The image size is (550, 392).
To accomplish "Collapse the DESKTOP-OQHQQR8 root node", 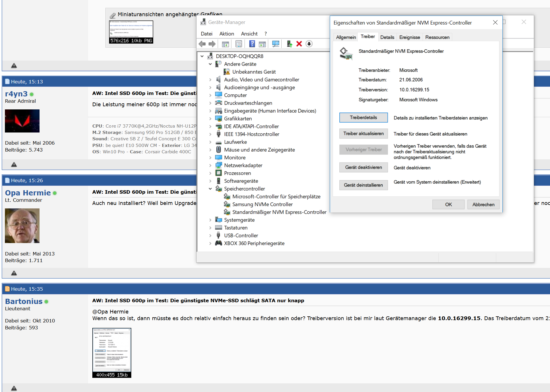I will coord(202,56).
